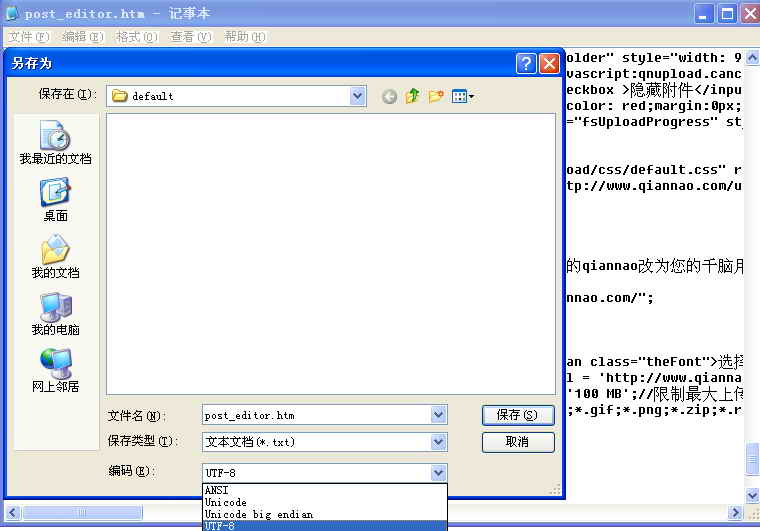
Task: Create a new folder
Action: (436, 96)
